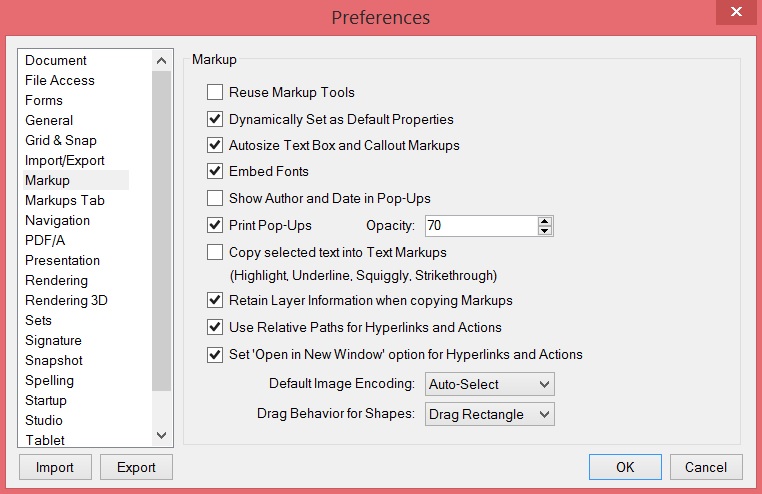Image resolution: width=762 pixels, height=494 pixels.
Task: Uncheck Retain Layer Information when copying Markups
Action: (x=215, y=300)
